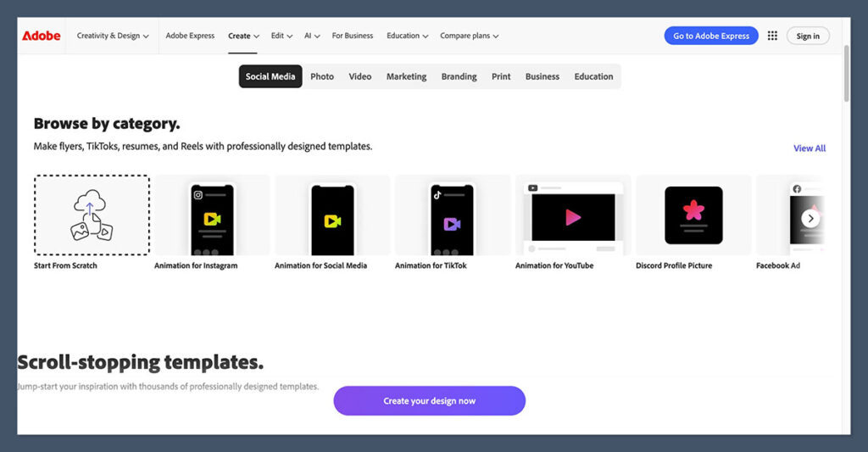Screen dimensions: 868x452
Task: Click the next arrow in category carousel
Action: click(x=810, y=218)
